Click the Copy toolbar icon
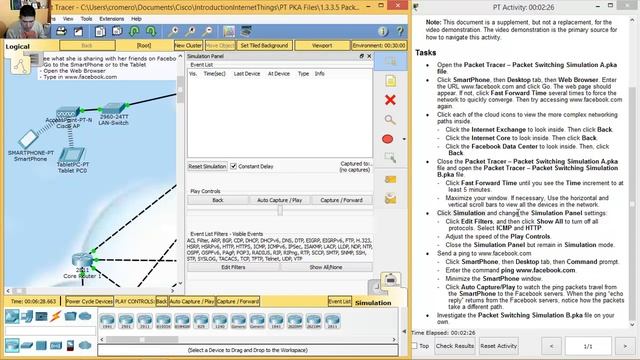The width and height of the screenshot is (640, 360). point(100,31)
